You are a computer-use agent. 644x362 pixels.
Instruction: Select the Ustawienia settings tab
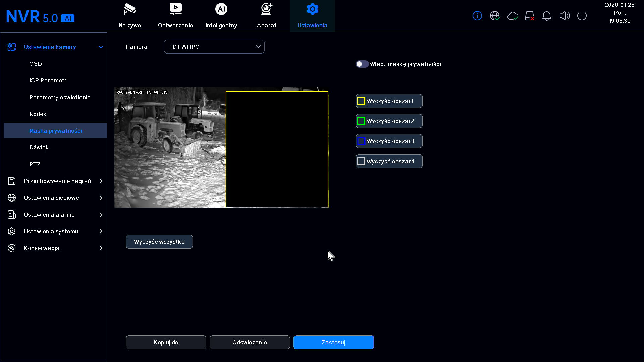(312, 16)
